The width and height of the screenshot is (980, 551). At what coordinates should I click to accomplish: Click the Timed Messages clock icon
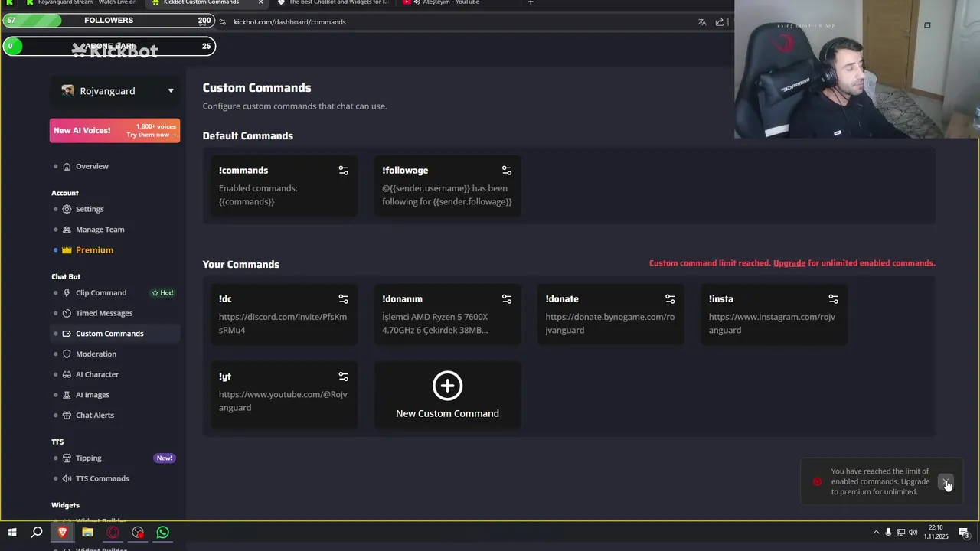point(67,313)
